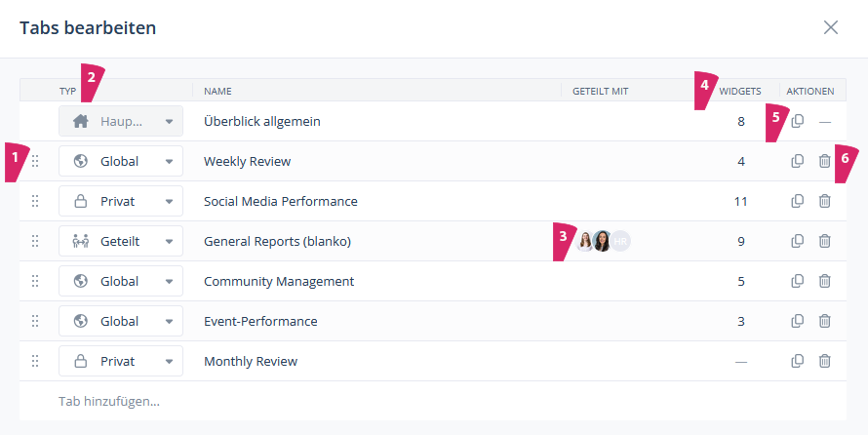Delete the Event-Performance tab

click(824, 321)
